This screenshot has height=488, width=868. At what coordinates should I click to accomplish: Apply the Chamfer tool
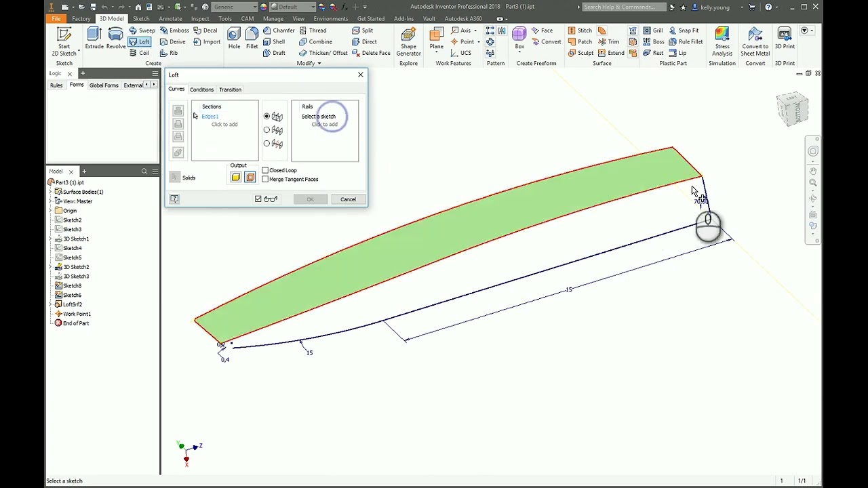279,30
